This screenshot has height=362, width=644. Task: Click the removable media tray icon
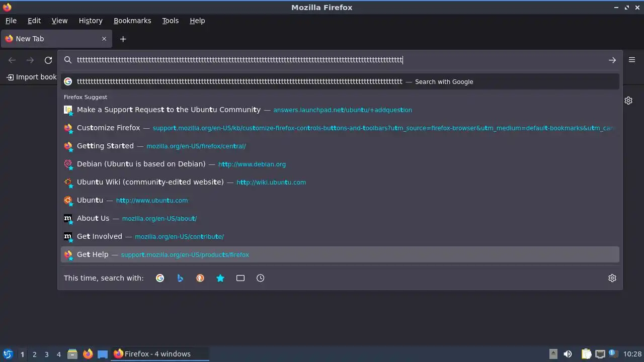pos(553,354)
